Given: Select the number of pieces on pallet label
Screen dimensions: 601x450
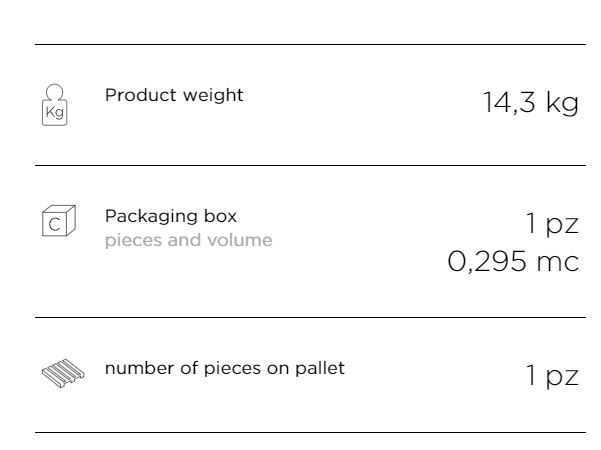Looking at the screenshot, I should pos(225,369).
